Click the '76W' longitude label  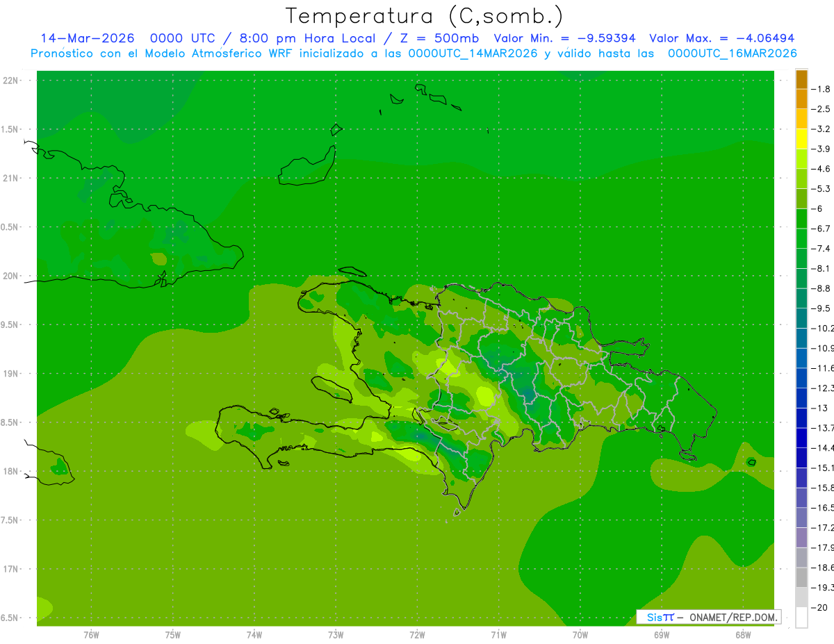[x=91, y=635]
